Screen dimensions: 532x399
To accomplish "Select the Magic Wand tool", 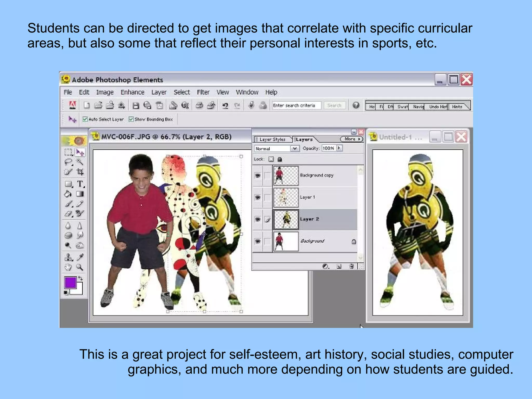I will [x=80, y=162].
